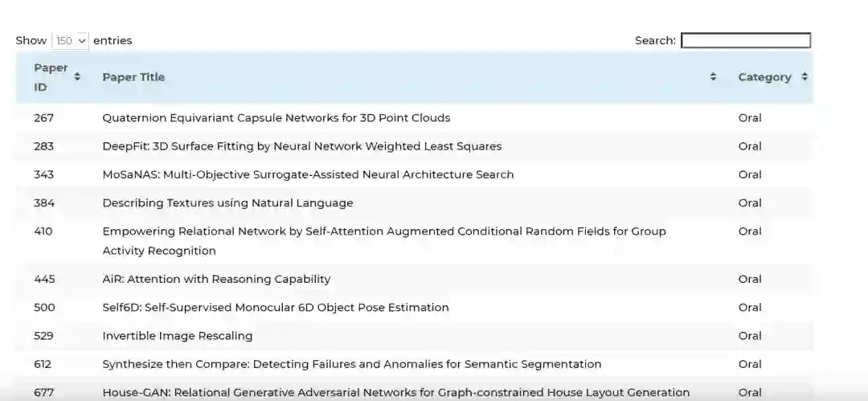Sort table by Paper ID header
Screen dimensions: 868x401
tap(51, 77)
